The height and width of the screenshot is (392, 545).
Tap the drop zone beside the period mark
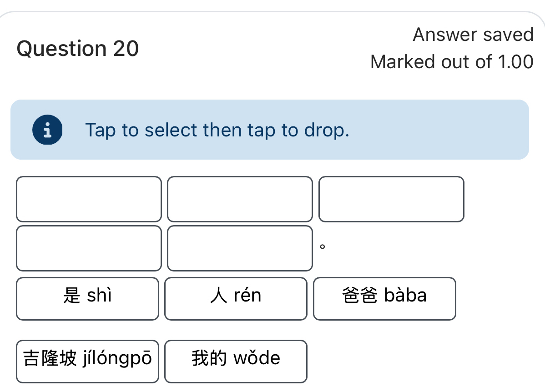point(240,248)
